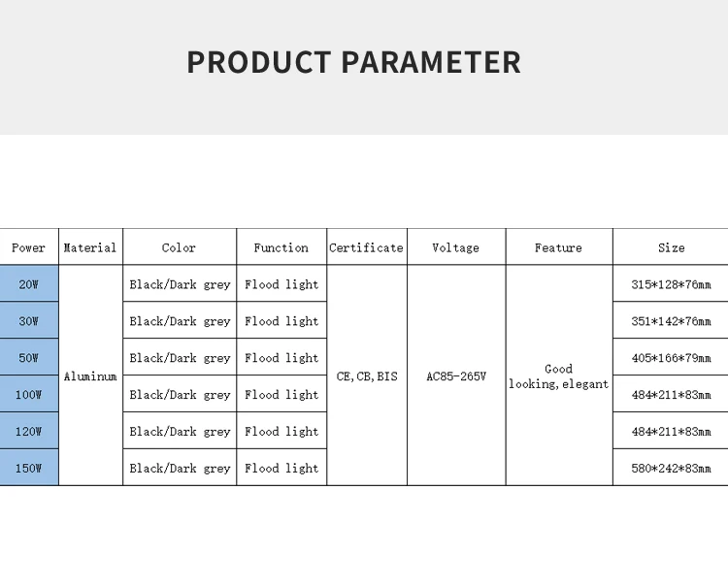728x588 pixels.
Task: Click the PRODUCT PARAMETER heading
Action: 353,62
